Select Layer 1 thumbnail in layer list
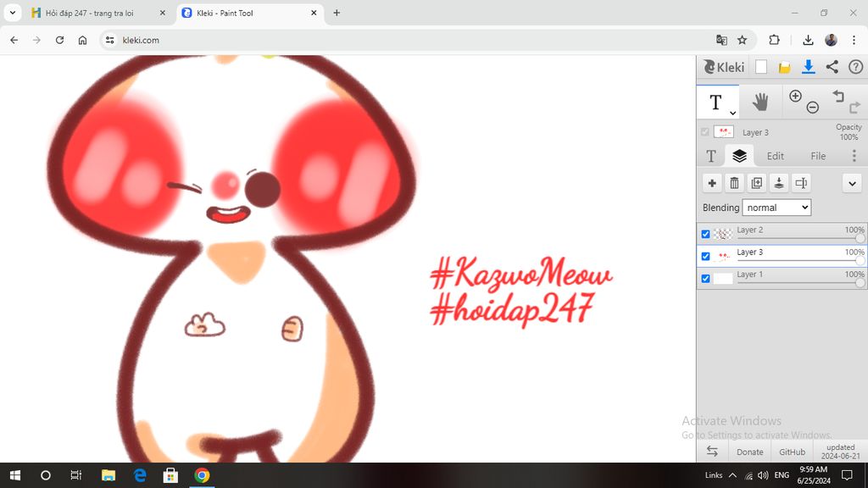Screen dimensions: 868x488 coord(722,278)
